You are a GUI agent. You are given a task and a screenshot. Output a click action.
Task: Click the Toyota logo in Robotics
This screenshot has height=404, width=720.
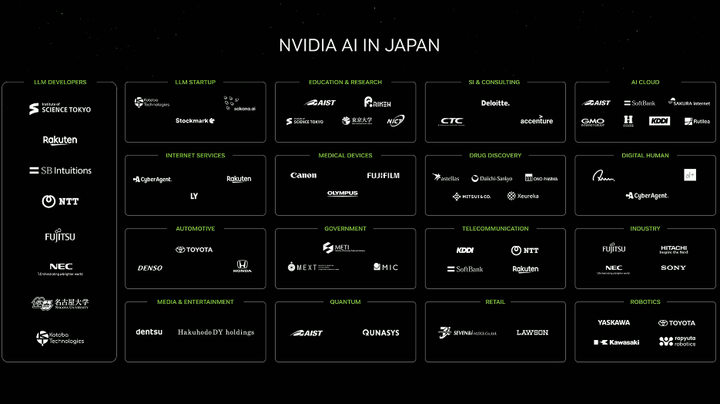[x=676, y=323]
